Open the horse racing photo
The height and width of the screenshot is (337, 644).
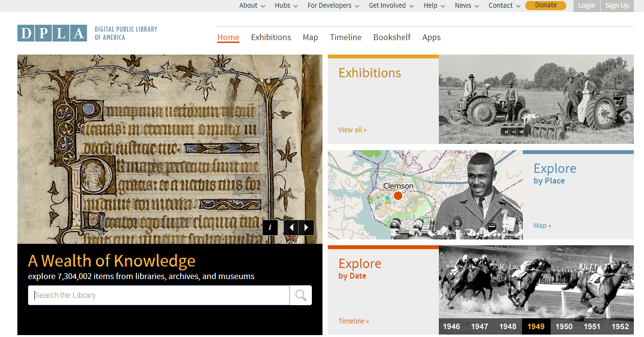536,282
